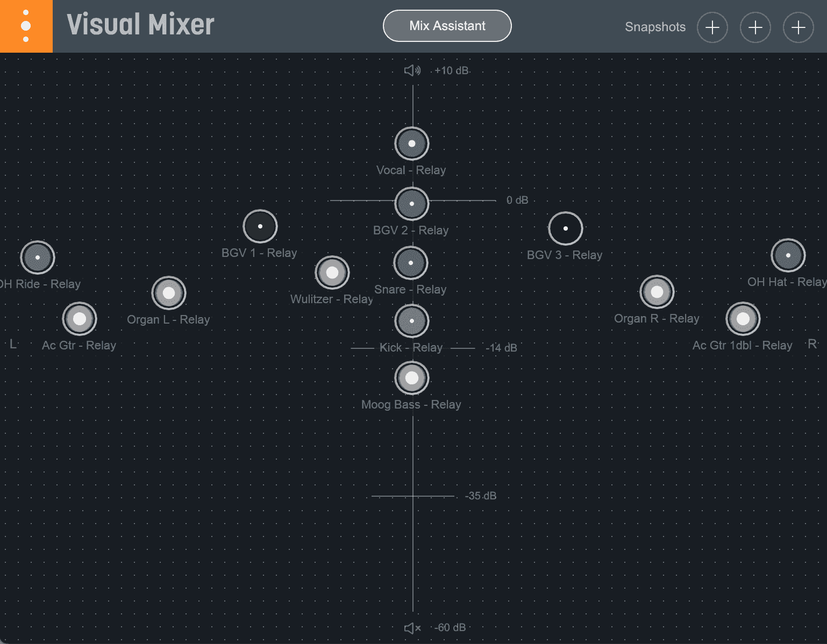
Task: Select the Ac Gtr - Relay node
Action: click(x=80, y=319)
